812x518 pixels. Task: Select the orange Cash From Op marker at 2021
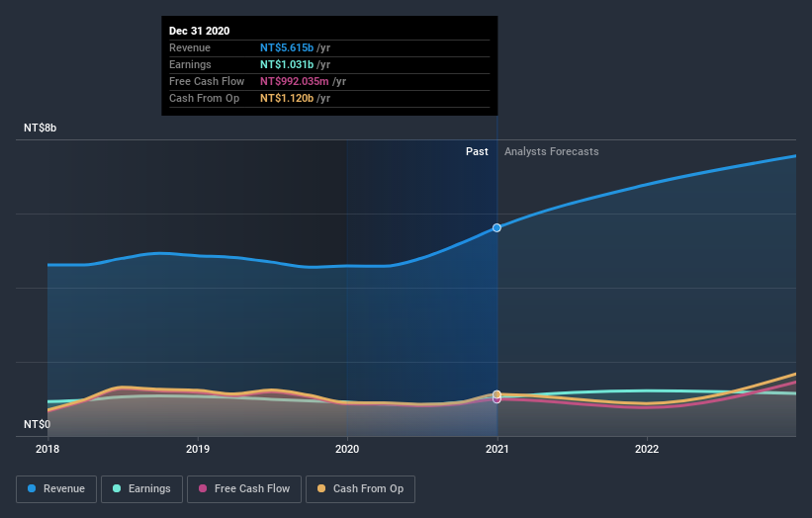(x=496, y=394)
